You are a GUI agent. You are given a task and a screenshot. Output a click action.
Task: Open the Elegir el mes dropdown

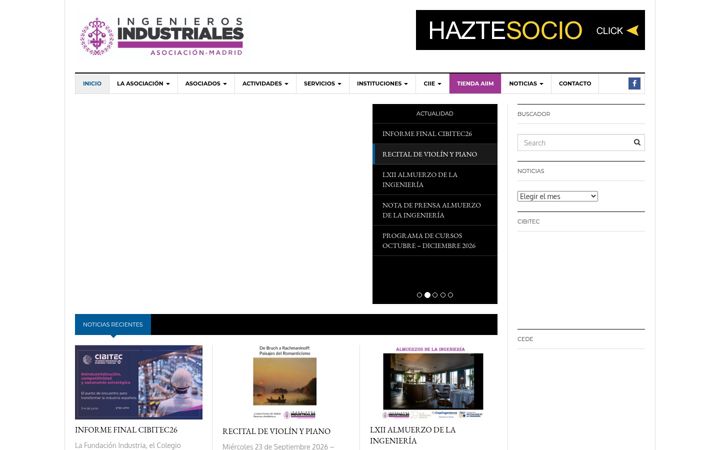tap(557, 196)
